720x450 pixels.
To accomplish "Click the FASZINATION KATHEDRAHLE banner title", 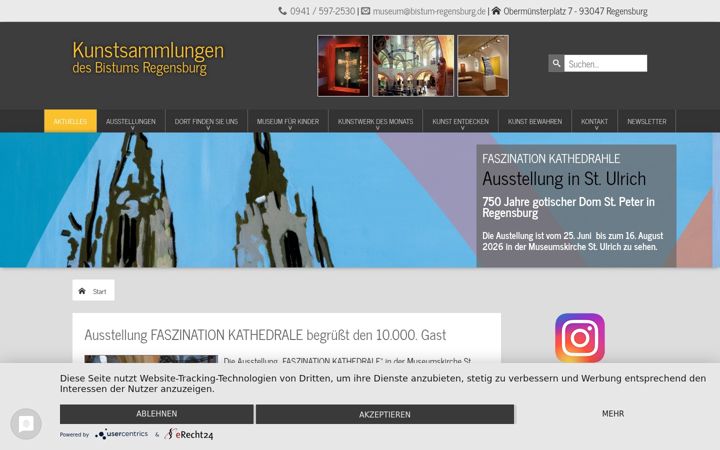I will 551,158.
